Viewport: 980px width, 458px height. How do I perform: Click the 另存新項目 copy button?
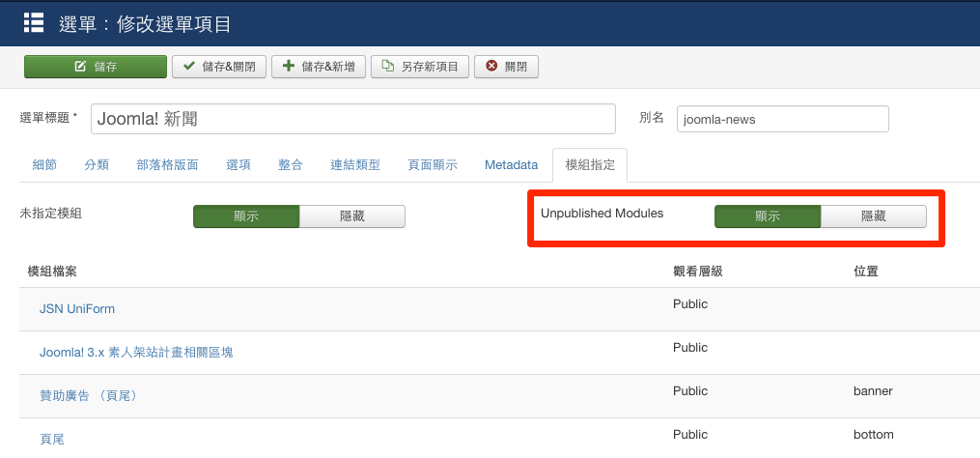tap(420, 67)
